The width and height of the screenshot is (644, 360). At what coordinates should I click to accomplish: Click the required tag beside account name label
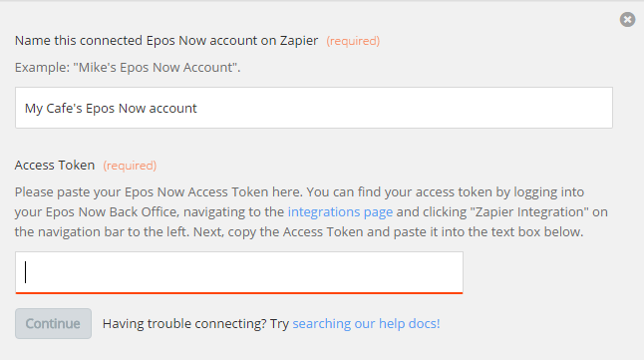coord(353,41)
